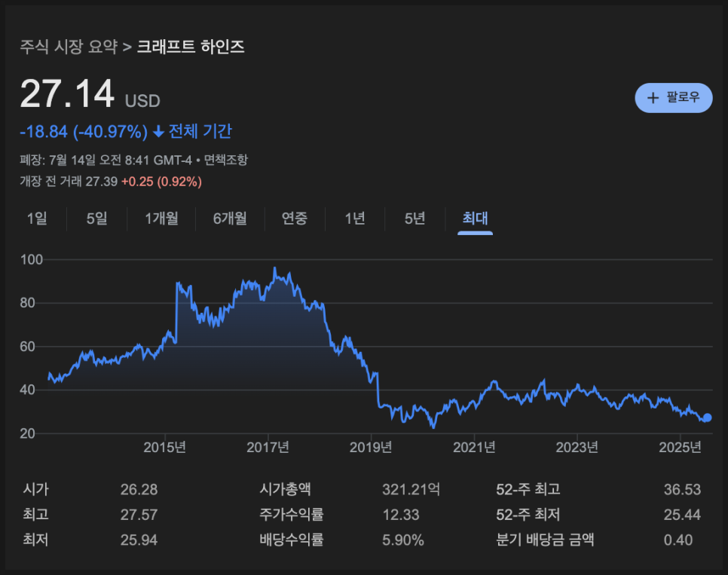728x575 pixels.
Task: Click the pre-market price 27.39
Action: tap(102, 182)
